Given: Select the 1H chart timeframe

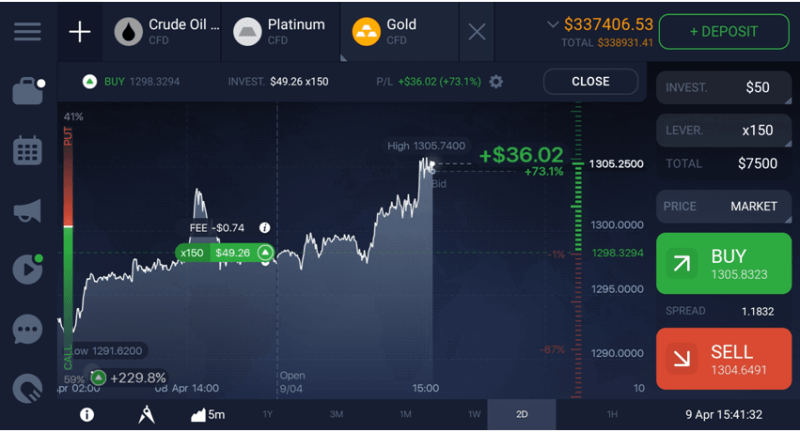Looking at the screenshot, I should click(612, 414).
